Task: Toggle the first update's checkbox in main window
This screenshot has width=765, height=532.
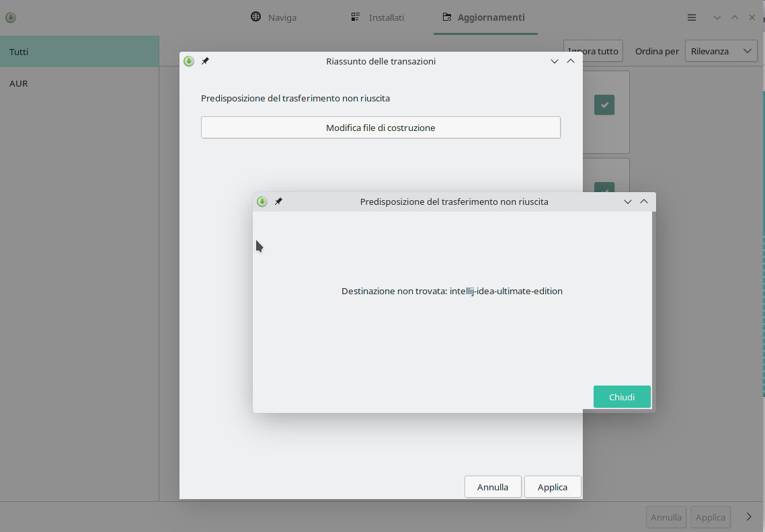Action: pyautogui.click(x=604, y=105)
